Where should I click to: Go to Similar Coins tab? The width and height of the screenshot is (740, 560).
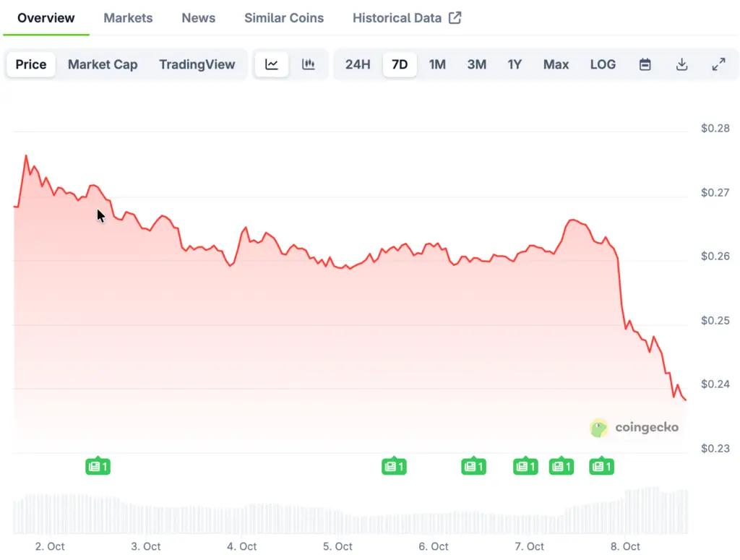pos(284,18)
